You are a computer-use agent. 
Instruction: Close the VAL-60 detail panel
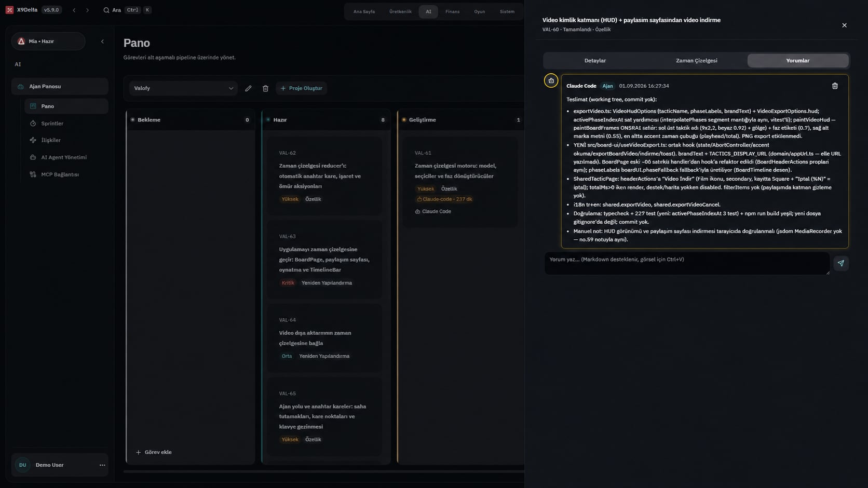844,25
